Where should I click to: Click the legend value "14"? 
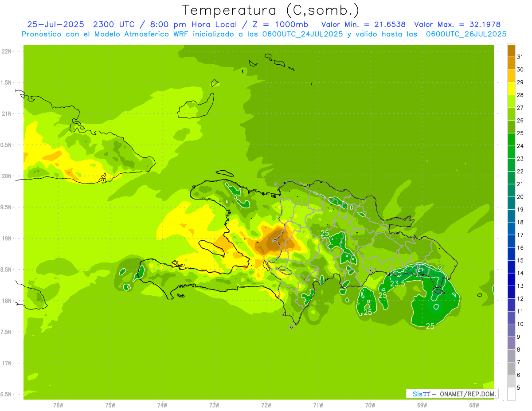click(x=520, y=273)
